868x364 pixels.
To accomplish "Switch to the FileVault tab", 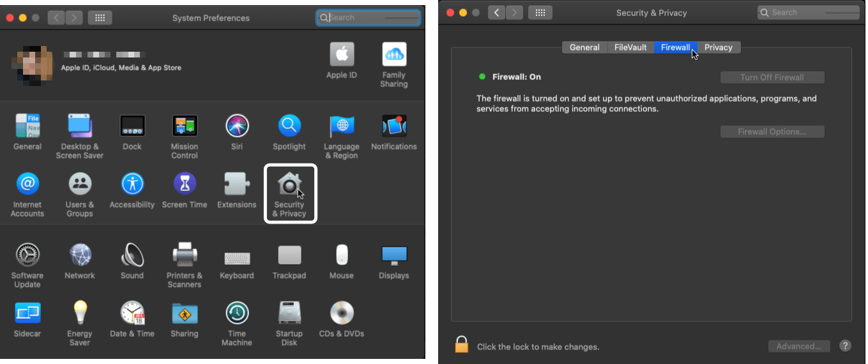I will tap(630, 47).
